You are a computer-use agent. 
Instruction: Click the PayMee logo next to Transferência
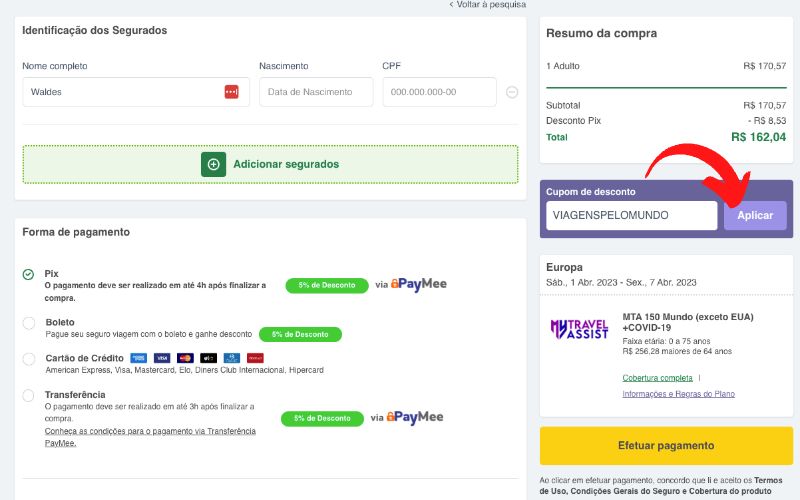[415, 417]
